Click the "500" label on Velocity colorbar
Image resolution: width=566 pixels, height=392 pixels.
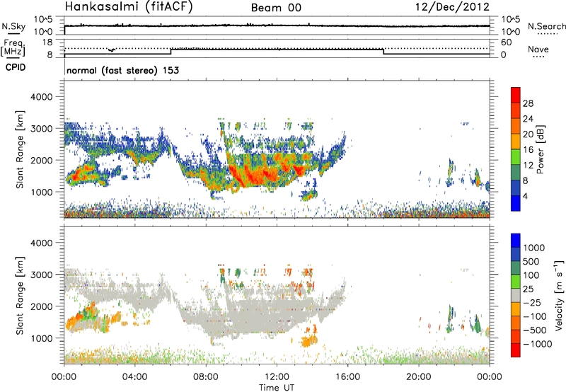[533, 261]
